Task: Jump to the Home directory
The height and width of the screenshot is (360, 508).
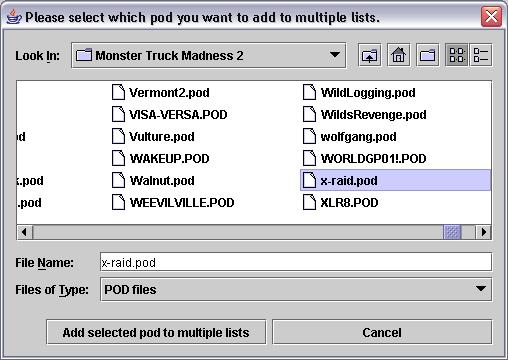Action: tap(398, 55)
